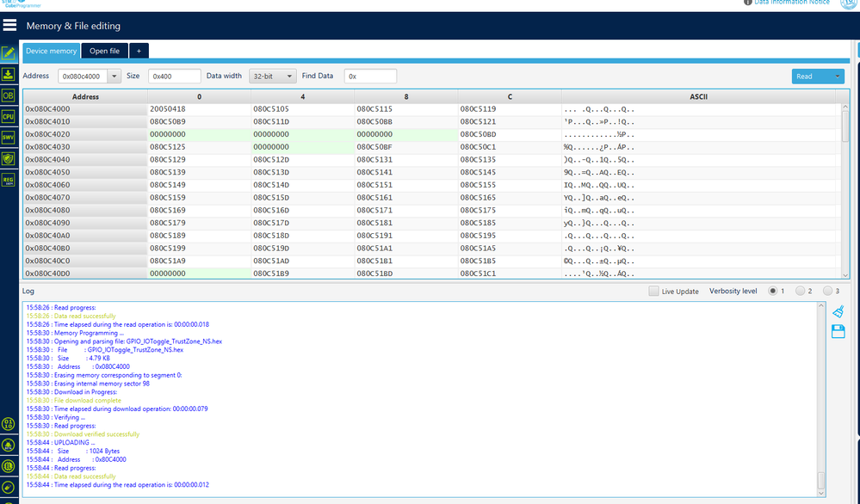Click the Size input field
Image resolution: width=860 pixels, height=504 pixels.
click(175, 77)
